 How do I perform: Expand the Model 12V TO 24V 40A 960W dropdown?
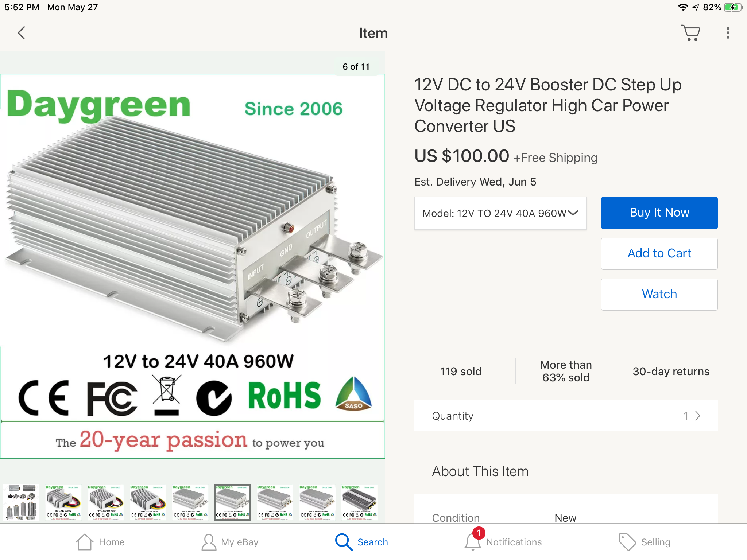[x=500, y=213]
